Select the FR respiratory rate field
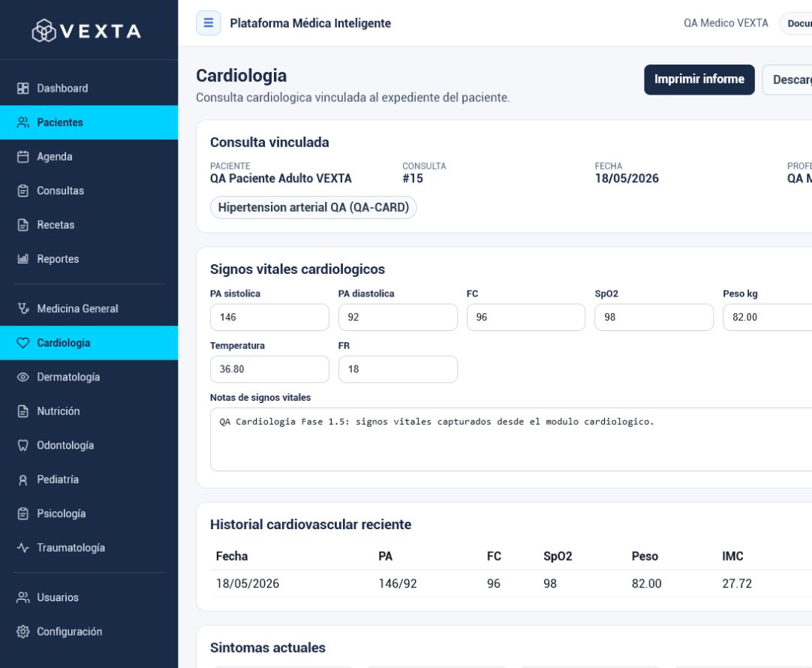 [x=398, y=369]
